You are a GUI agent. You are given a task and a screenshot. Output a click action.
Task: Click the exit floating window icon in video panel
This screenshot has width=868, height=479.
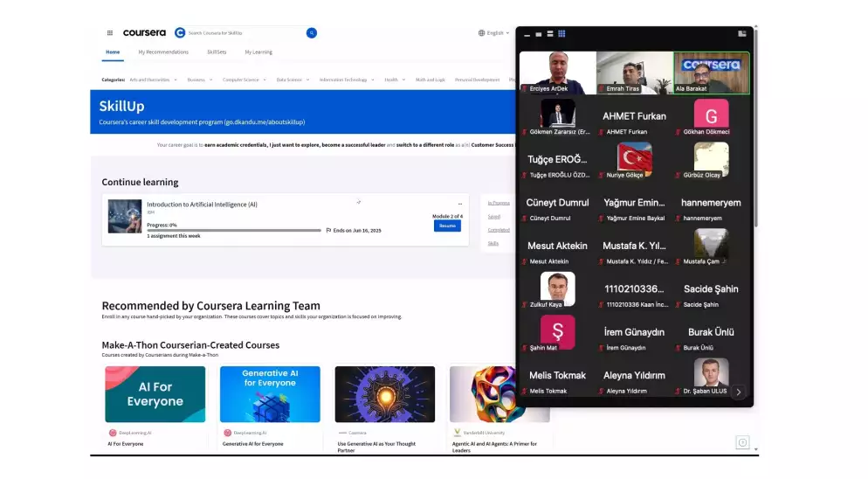741,34
